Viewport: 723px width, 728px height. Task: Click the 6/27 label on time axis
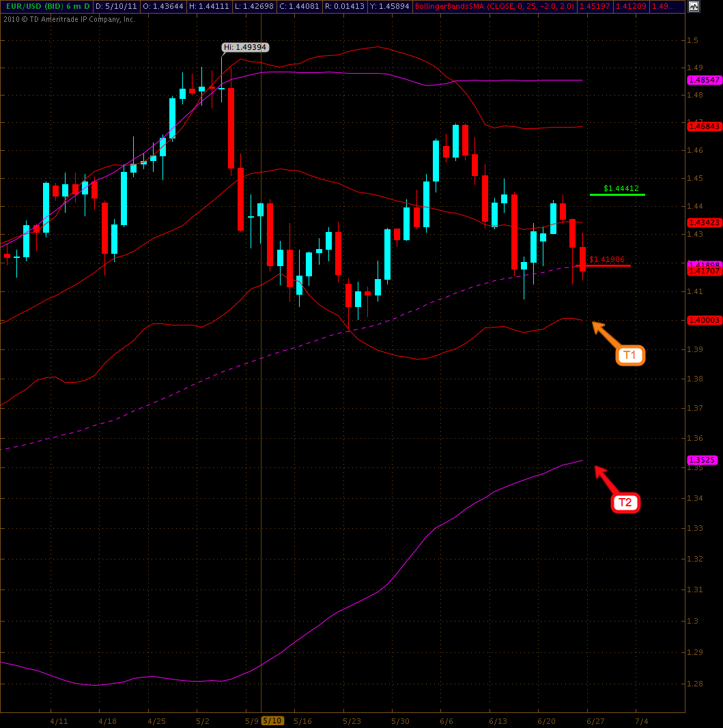pos(597,720)
